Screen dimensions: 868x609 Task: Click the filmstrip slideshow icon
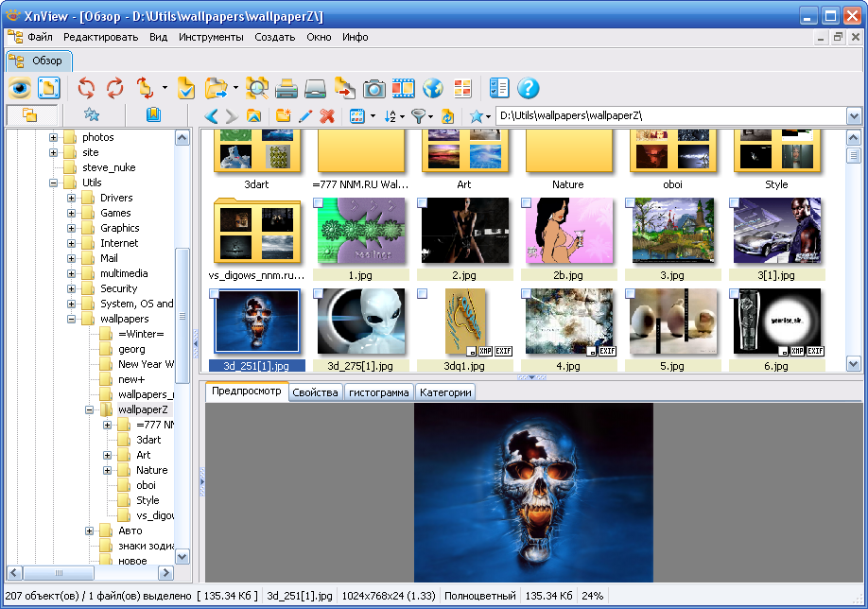point(404,89)
